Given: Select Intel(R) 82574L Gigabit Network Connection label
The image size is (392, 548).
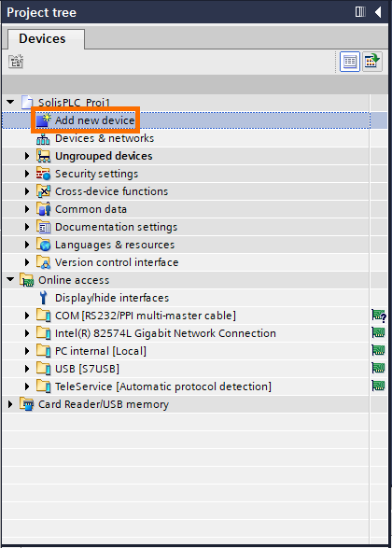Looking at the screenshot, I should click(165, 333).
